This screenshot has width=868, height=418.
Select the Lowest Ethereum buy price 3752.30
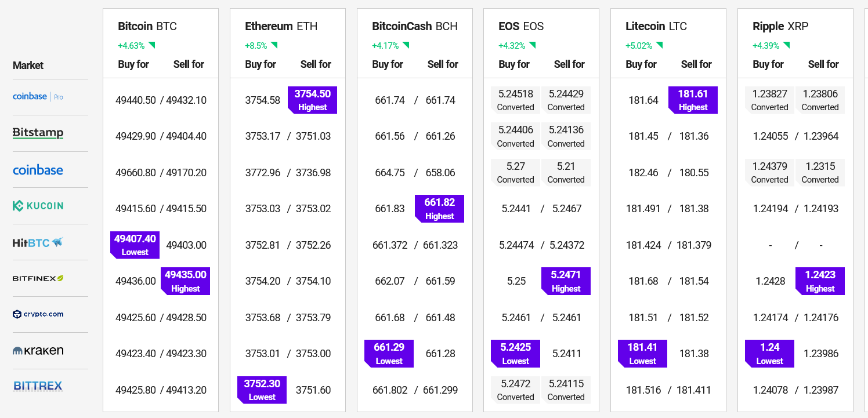pos(262,390)
